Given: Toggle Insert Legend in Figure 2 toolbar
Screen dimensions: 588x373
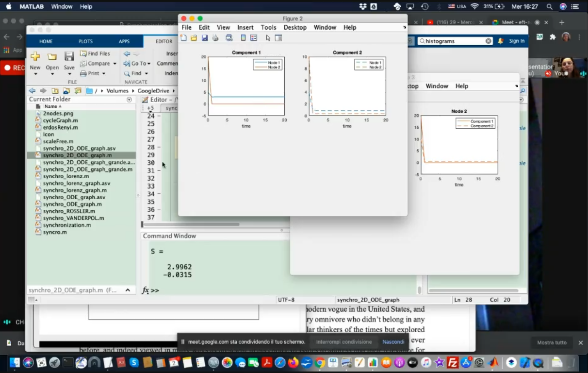Looking at the screenshot, I should (x=254, y=38).
